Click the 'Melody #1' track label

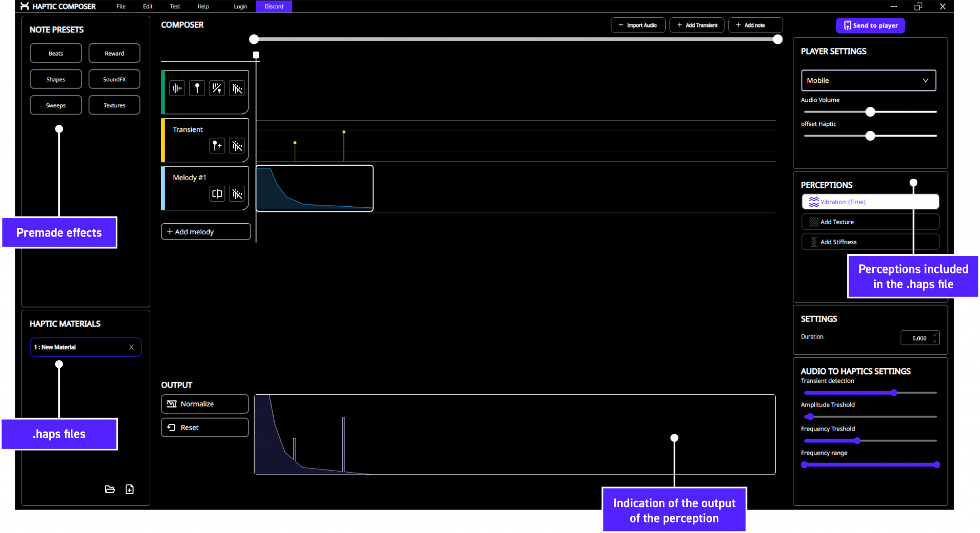(189, 177)
